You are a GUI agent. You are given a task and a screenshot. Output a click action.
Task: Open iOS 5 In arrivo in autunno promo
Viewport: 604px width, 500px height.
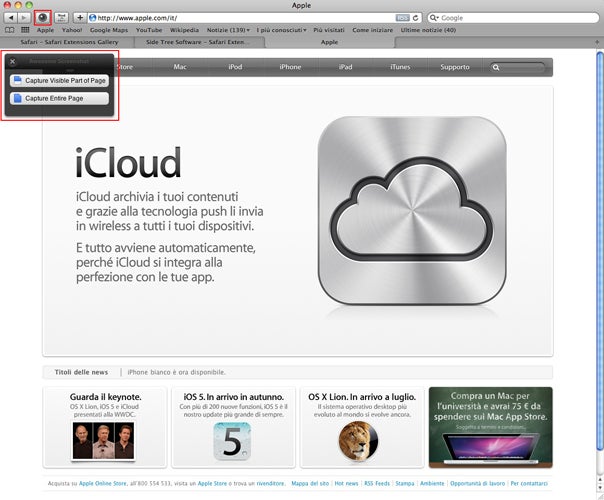click(x=233, y=427)
